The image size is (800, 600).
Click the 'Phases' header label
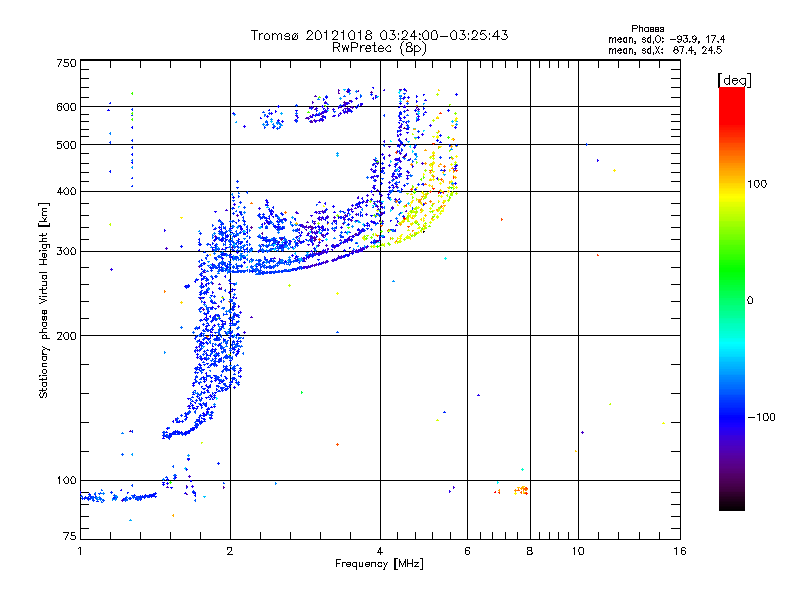pyautogui.click(x=647, y=29)
